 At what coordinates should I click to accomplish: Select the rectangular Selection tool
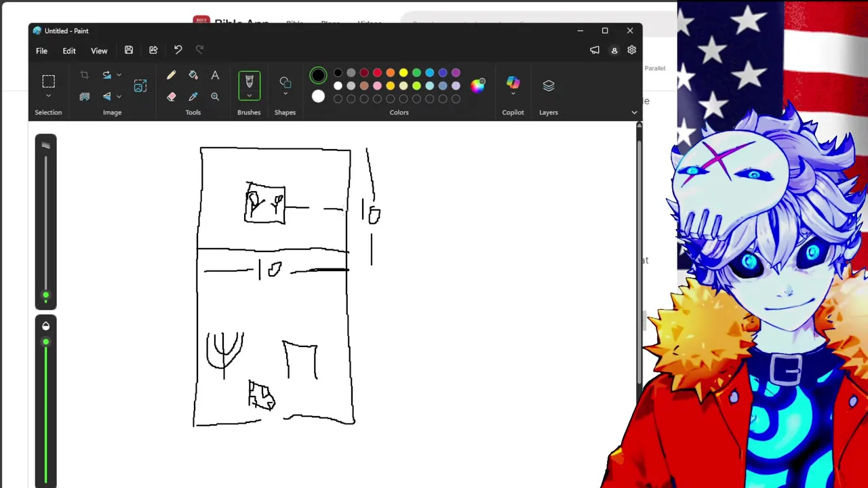(48, 81)
